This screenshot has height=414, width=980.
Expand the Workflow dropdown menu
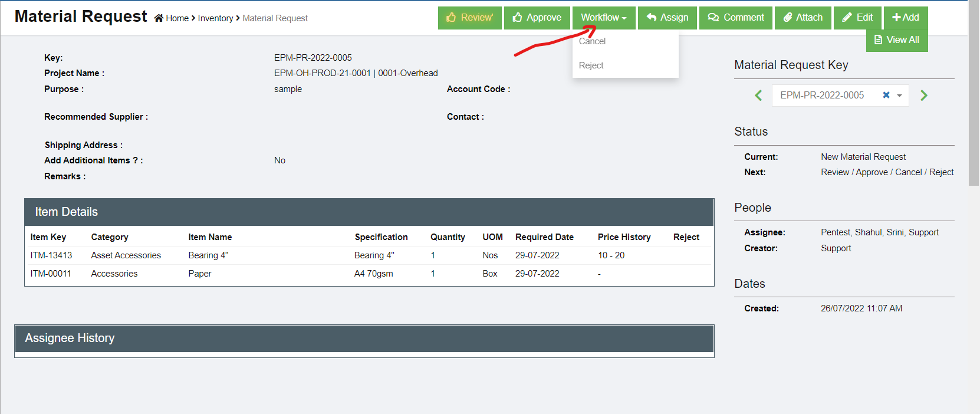[x=603, y=18]
